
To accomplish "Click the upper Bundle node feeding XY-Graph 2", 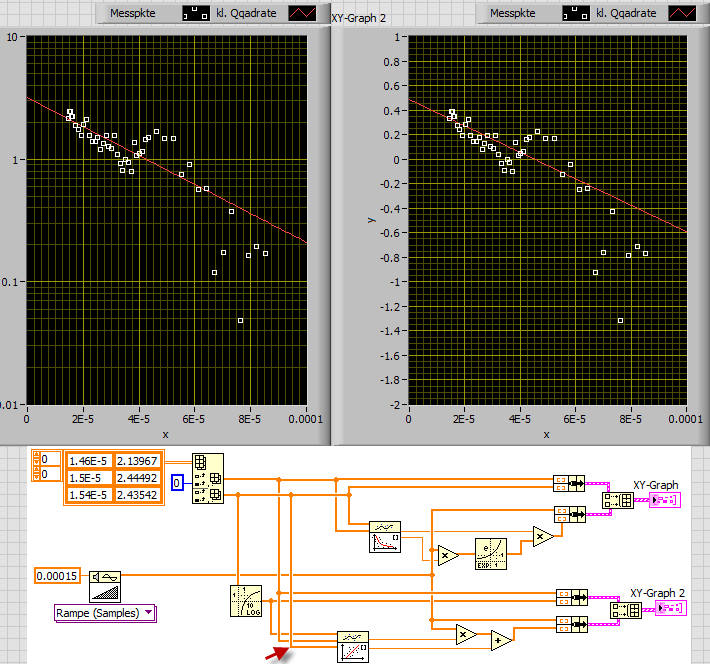I will pyautogui.click(x=572, y=597).
